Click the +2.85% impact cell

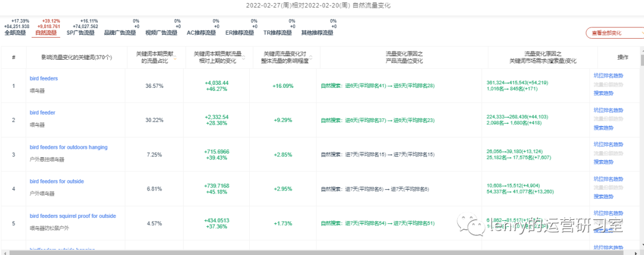283,155
